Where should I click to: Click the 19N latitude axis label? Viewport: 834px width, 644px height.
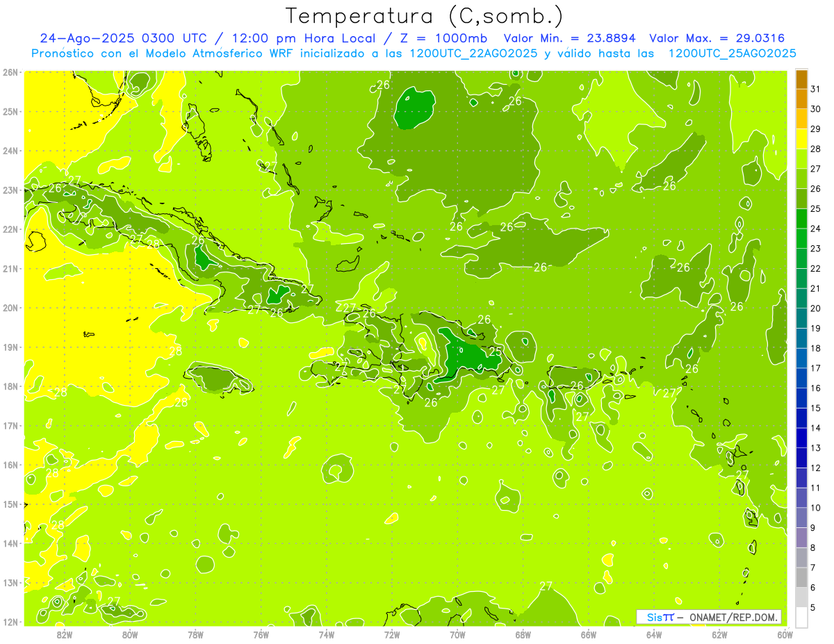(10, 347)
